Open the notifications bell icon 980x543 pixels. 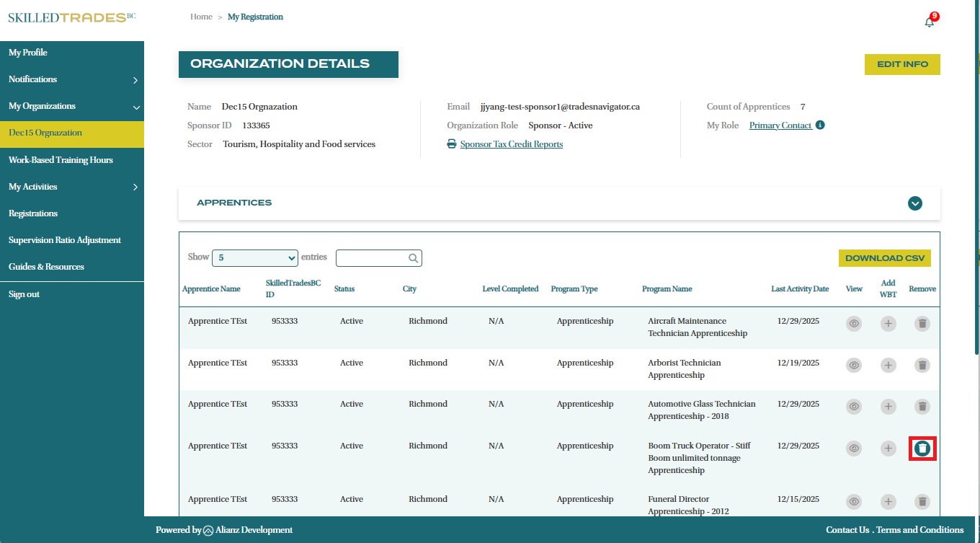(x=929, y=22)
